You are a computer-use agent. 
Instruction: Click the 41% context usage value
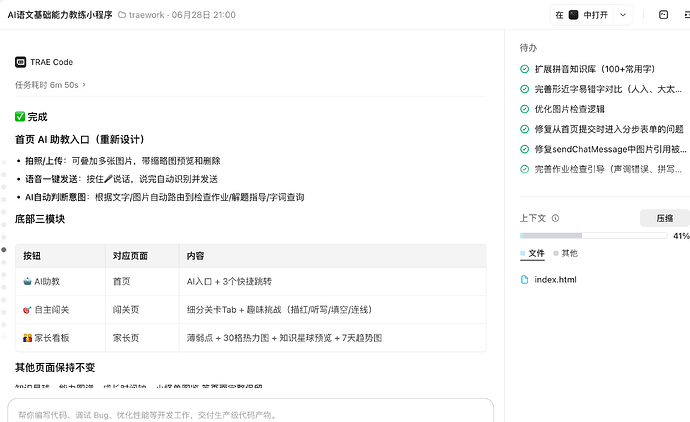point(681,236)
